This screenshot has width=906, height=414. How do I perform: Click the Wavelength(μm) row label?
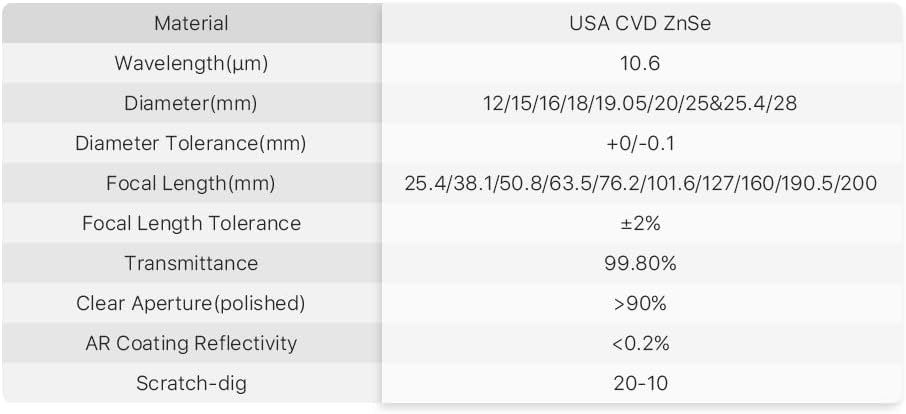click(191, 63)
